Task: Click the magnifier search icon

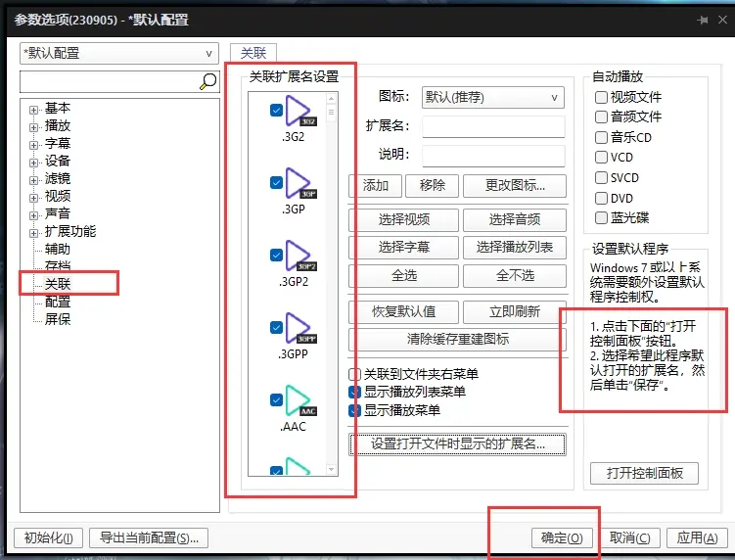Action: click(208, 81)
